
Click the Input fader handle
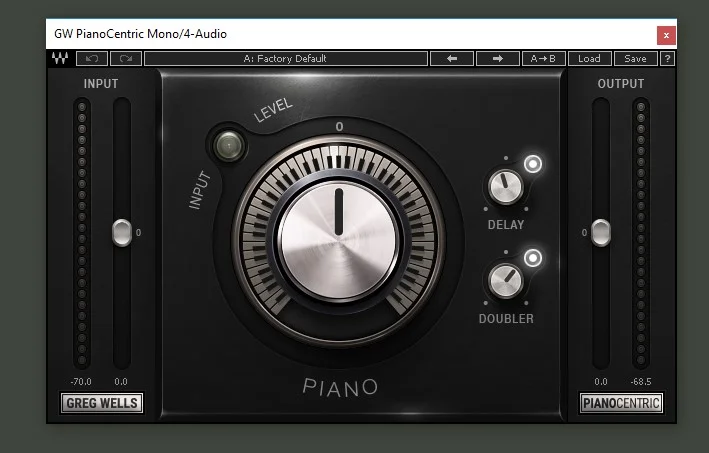pos(122,232)
